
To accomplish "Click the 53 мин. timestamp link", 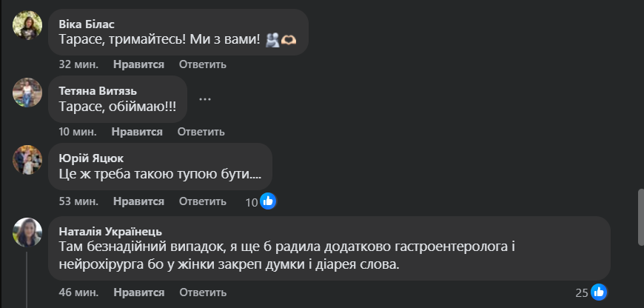I will 78,201.
